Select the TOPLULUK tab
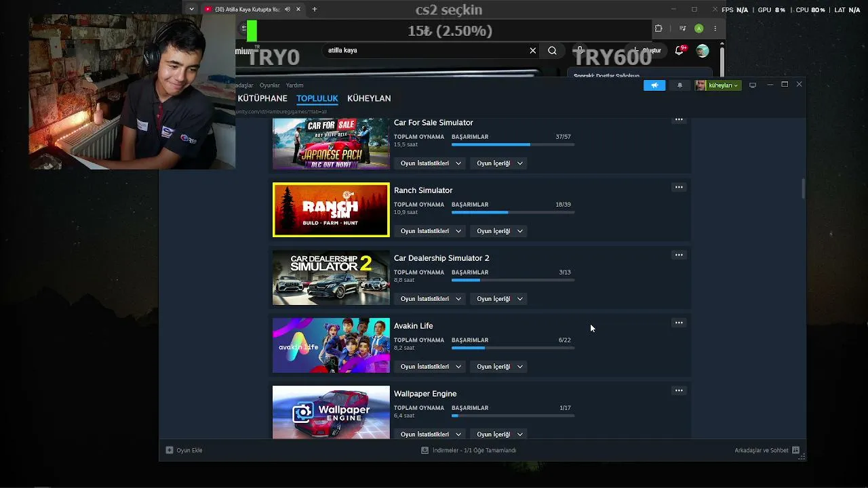The height and width of the screenshot is (488, 868). (x=317, y=98)
